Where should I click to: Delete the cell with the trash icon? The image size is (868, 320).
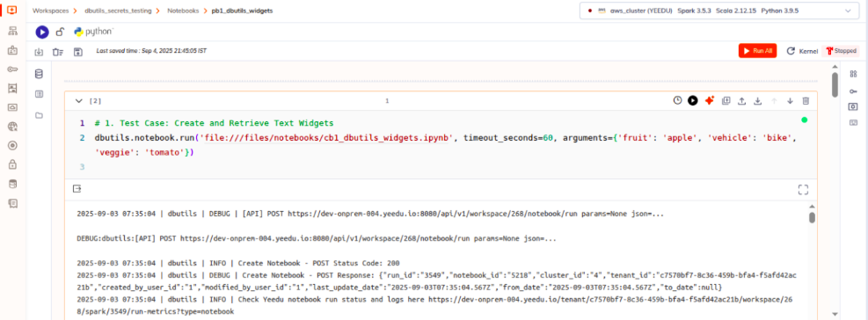(x=806, y=101)
